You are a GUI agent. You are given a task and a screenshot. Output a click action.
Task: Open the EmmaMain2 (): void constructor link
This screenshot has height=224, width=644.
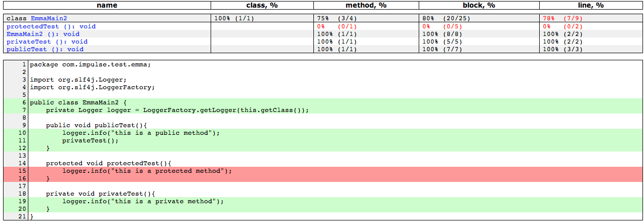coord(43,34)
